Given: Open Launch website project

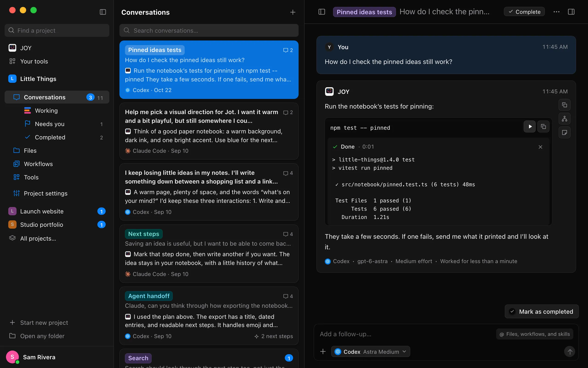Looking at the screenshot, I should tap(57, 211).
